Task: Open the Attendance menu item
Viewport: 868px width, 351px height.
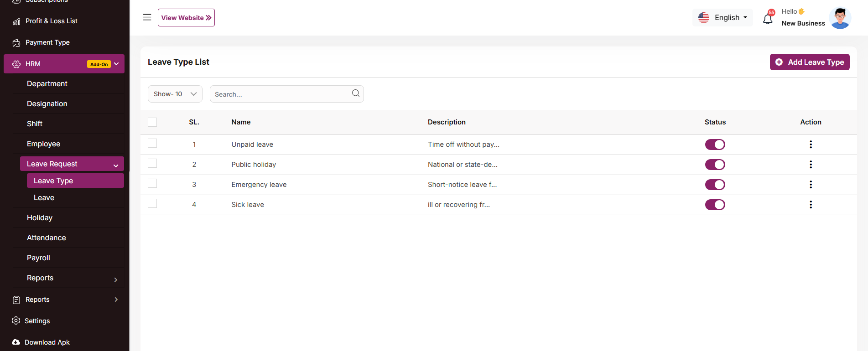Action: pyautogui.click(x=47, y=238)
